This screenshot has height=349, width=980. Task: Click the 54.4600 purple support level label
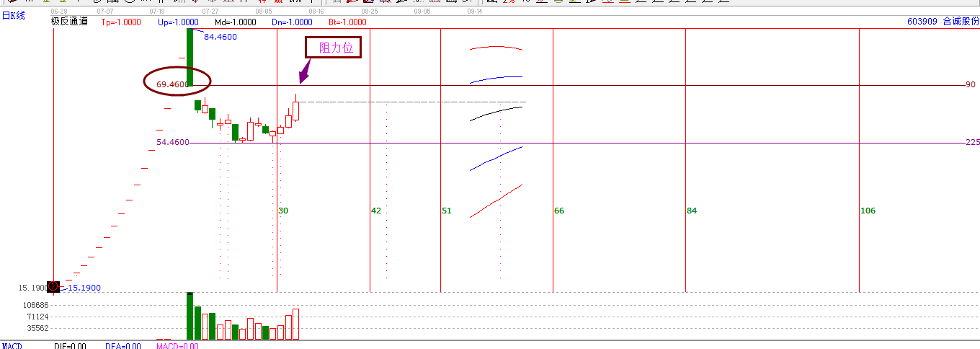pos(173,143)
